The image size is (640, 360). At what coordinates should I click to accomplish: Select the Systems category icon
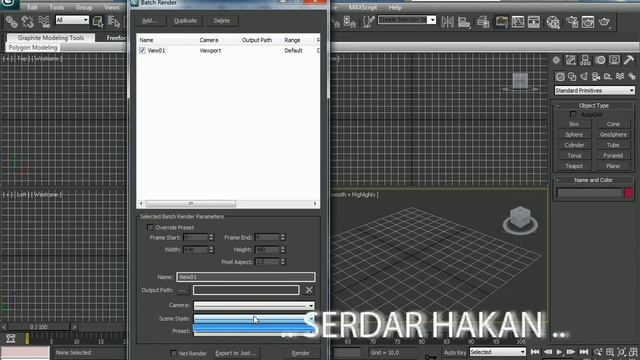tap(632, 76)
